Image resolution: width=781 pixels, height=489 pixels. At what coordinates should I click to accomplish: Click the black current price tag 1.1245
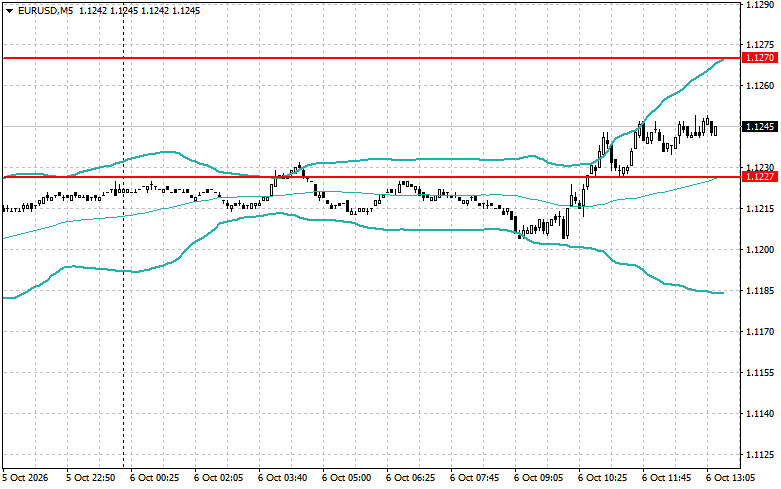click(759, 127)
